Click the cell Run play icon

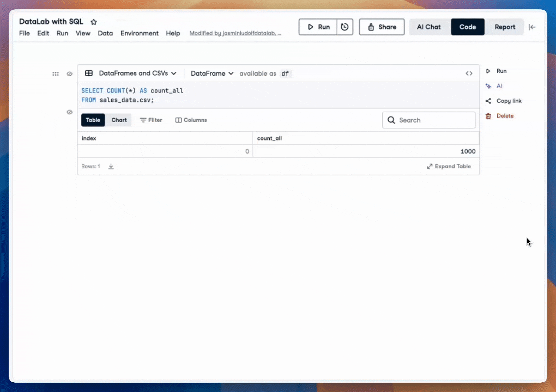(488, 71)
